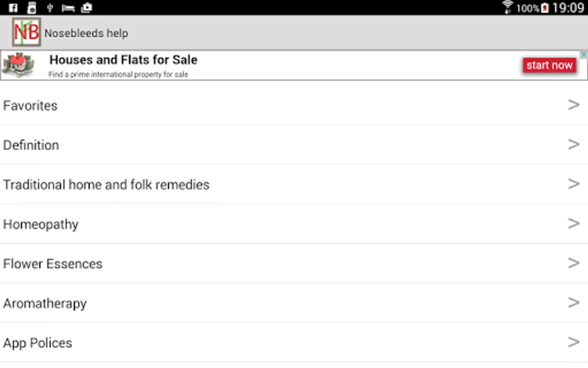Close the ad with the X icon
The image size is (588, 368).
[584, 54]
